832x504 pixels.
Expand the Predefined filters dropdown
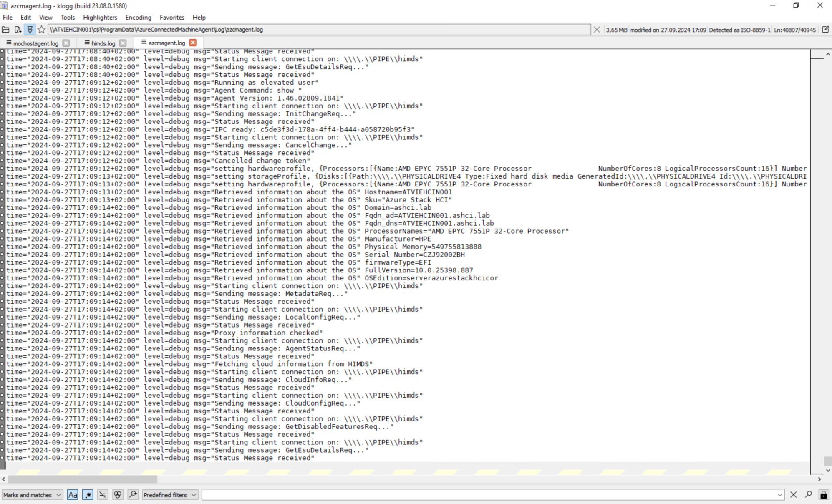(169, 495)
